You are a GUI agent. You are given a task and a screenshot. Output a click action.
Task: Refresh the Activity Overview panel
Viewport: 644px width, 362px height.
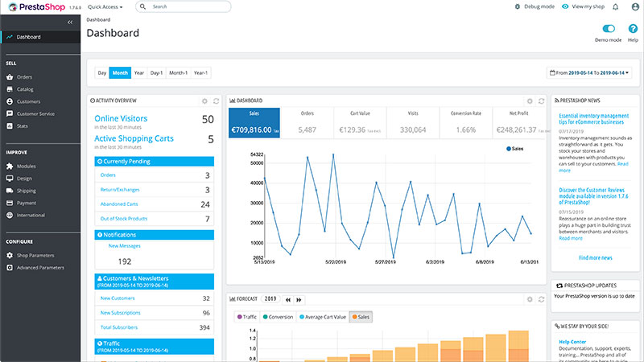[216, 101]
